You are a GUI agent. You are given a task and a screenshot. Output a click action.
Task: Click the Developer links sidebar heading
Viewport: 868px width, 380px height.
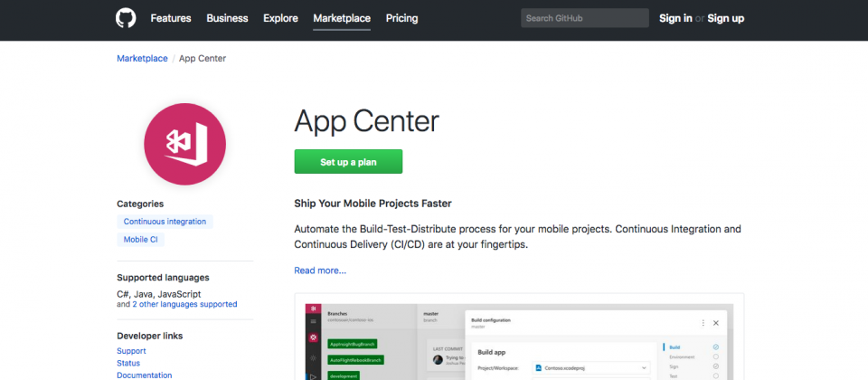point(149,336)
